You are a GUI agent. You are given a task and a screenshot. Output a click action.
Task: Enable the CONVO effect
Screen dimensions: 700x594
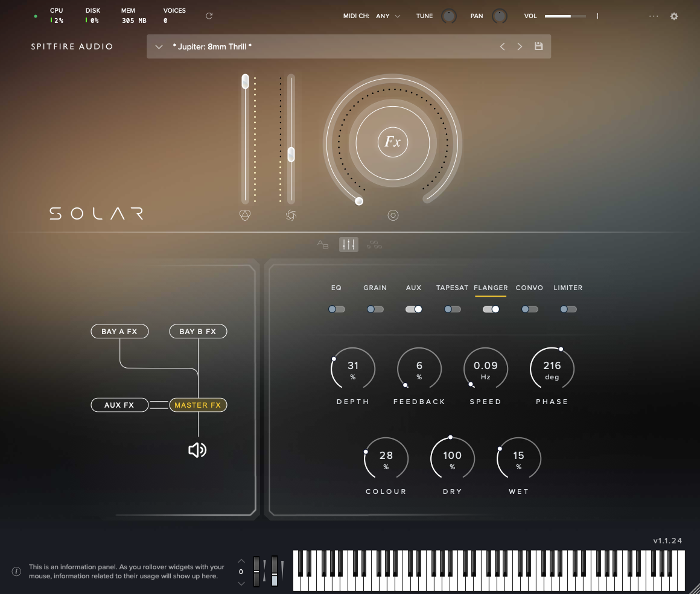click(x=529, y=309)
